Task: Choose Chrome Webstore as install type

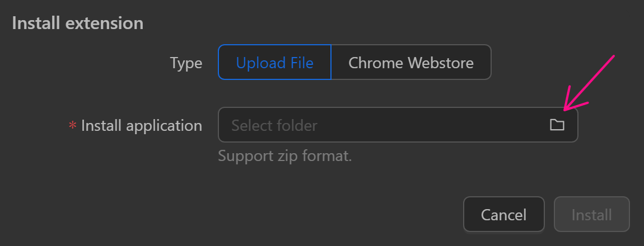Action: click(x=411, y=63)
